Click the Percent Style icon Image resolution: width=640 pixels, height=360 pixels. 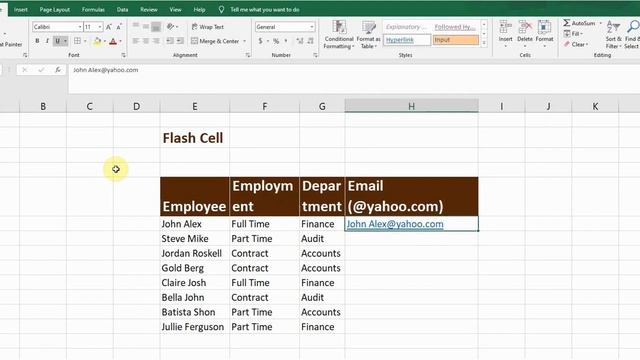[276, 41]
